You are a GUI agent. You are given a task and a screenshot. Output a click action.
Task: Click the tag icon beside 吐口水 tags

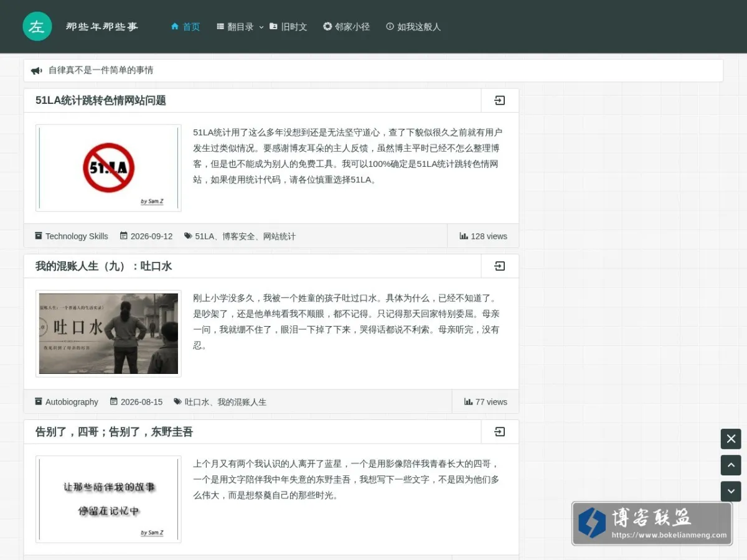pyautogui.click(x=177, y=401)
